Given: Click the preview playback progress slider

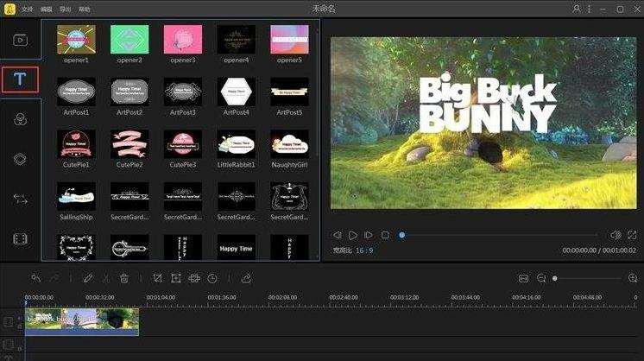Looking at the screenshot, I should (499, 235).
